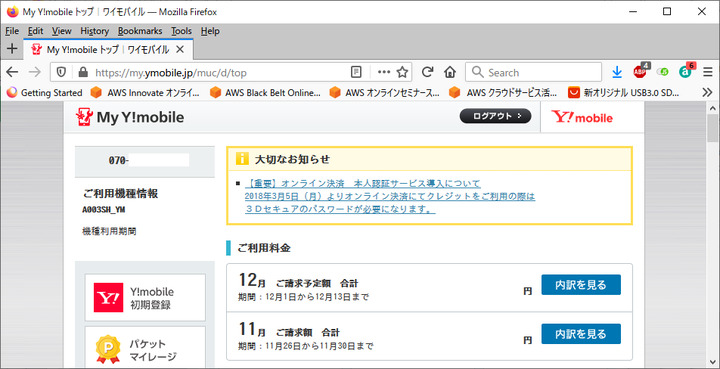Go back to the previous page
The image size is (720, 369).
(x=12, y=72)
